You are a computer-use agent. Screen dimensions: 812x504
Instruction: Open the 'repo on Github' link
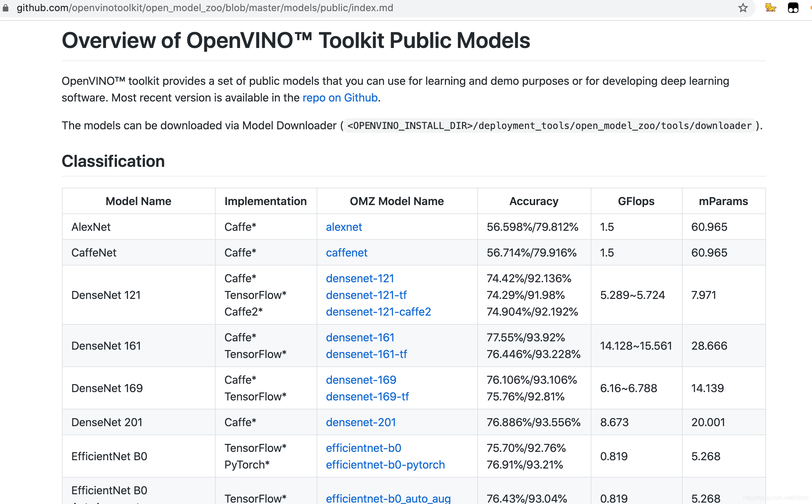point(340,98)
